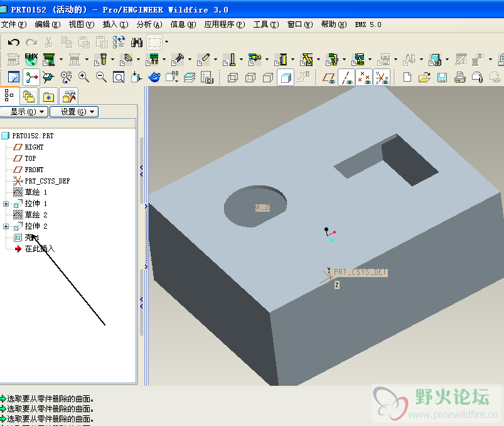Image resolution: width=504 pixels, height=426 pixels.
Task: Click the zoom in magnifier icon
Action: [x=83, y=77]
